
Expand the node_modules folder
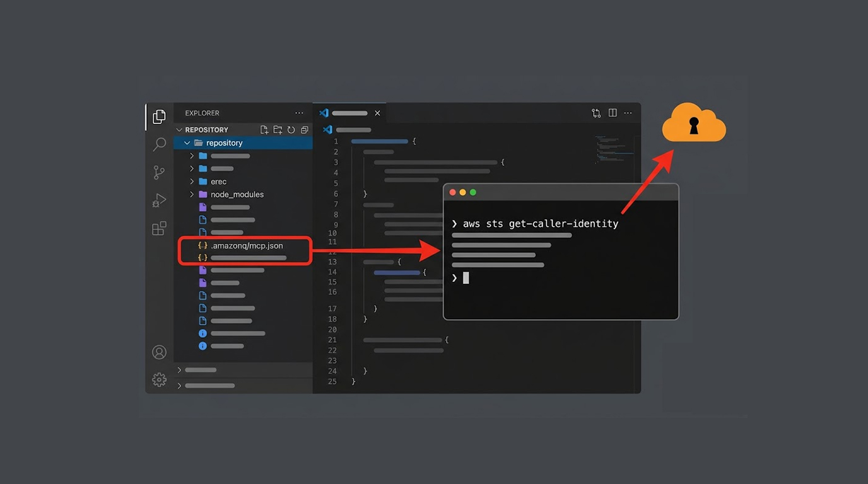pyautogui.click(x=192, y=194)
